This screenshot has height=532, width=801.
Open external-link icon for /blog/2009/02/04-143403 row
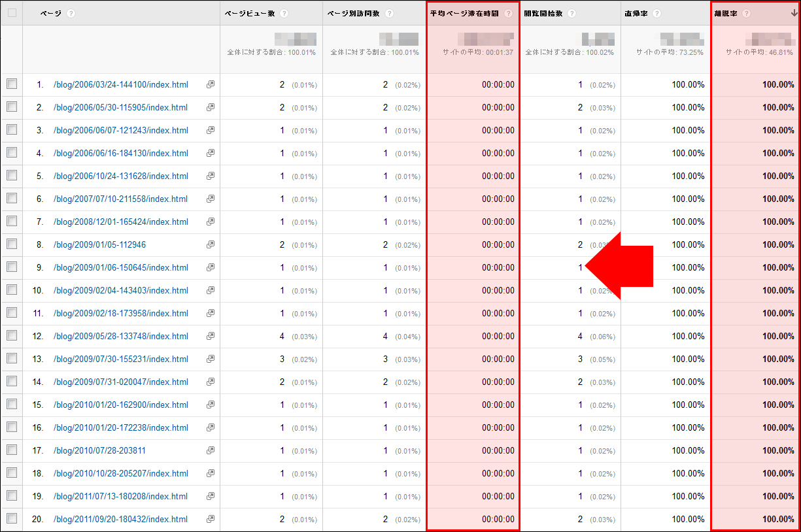211,290
